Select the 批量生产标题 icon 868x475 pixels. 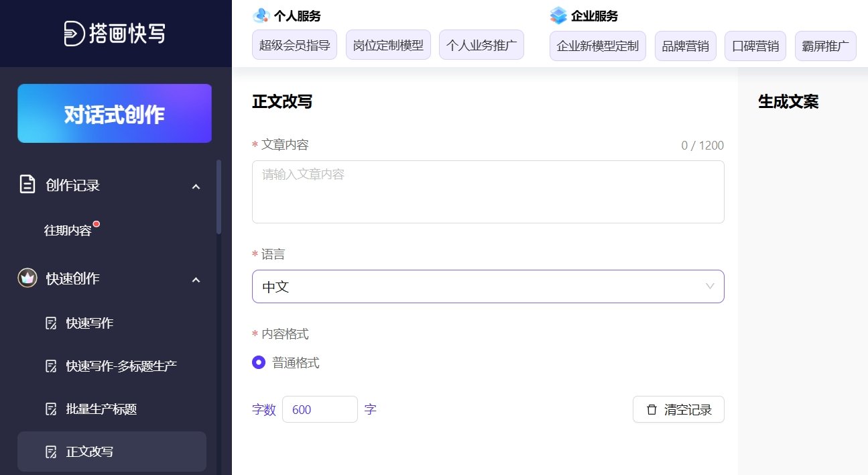50,409
